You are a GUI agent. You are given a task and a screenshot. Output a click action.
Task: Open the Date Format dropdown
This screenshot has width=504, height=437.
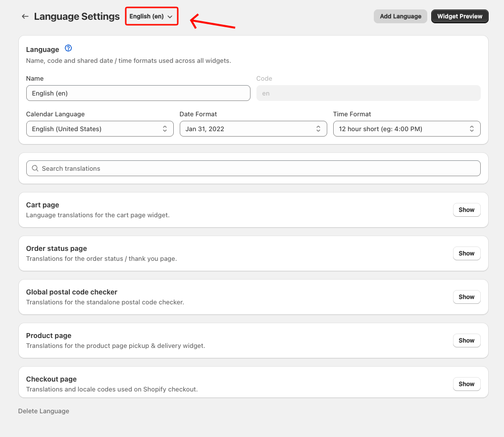click(x=253, y=129)
